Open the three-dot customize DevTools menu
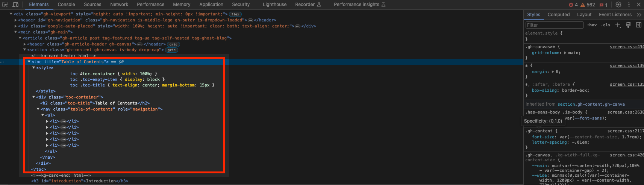The height and width of the screenshot is (185, 644). coord(629,5)
